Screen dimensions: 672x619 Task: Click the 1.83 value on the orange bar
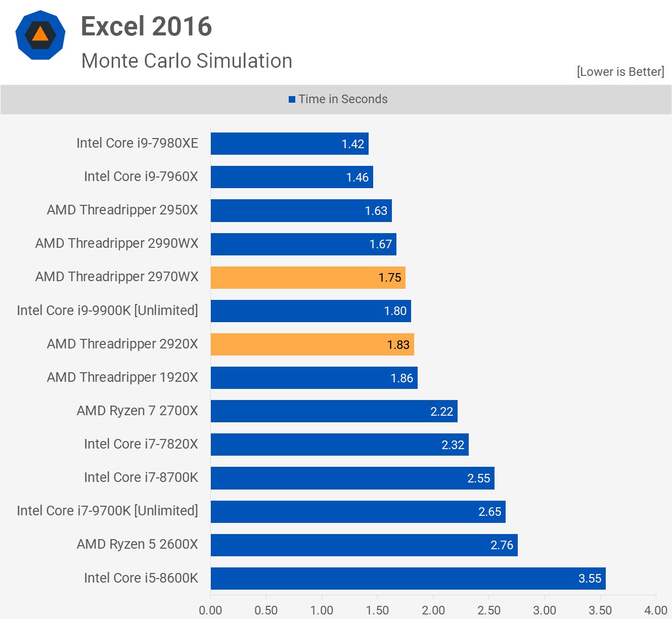[398, 345]
